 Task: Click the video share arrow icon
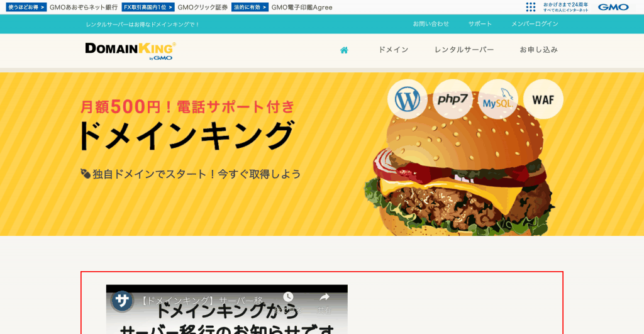(x=325, y=297)
